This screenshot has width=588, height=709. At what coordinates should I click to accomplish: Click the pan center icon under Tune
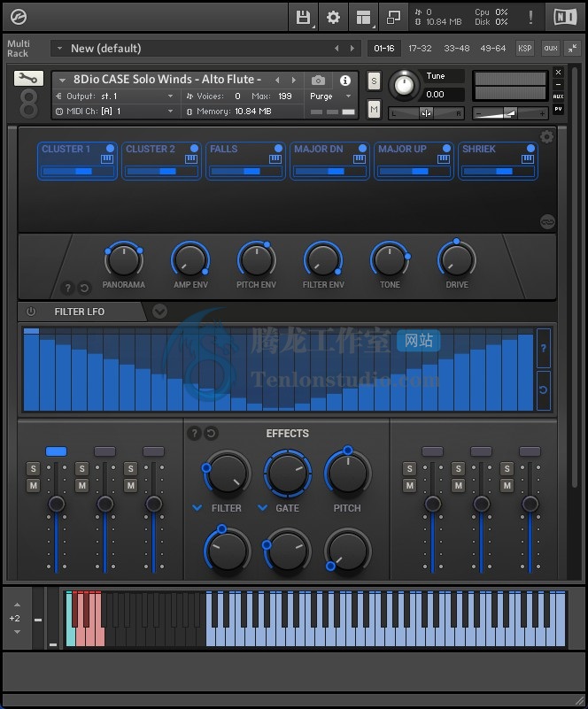tap(426, 113)
